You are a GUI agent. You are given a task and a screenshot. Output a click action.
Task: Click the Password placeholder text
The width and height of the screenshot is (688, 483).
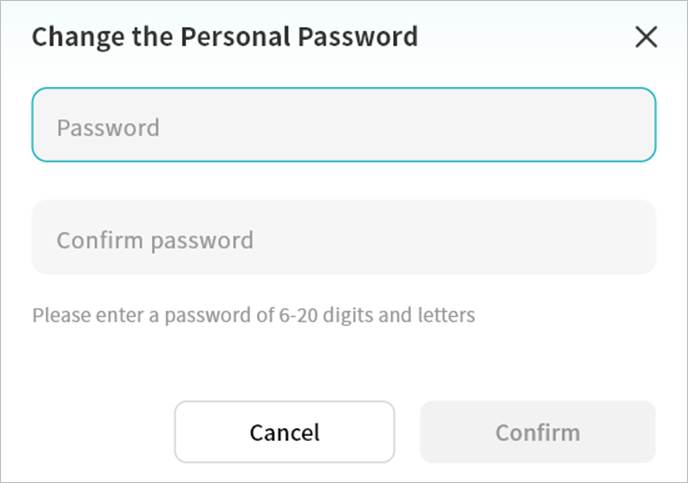tap(108, 128)
